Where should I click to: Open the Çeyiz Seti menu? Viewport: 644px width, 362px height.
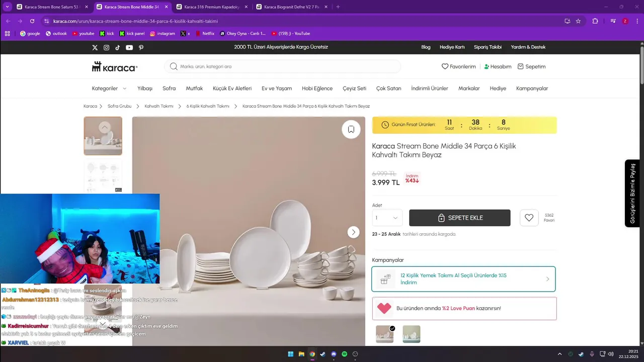tap(354, 88)
